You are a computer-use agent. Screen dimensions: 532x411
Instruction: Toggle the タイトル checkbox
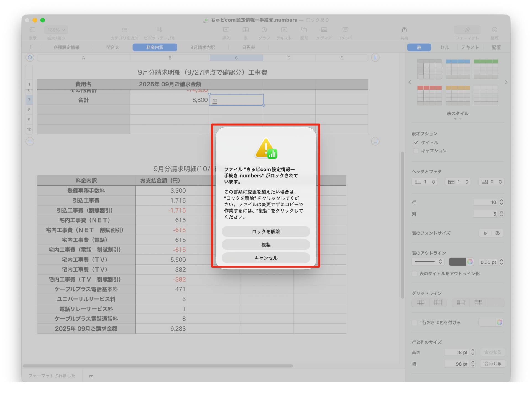coord(416,142)
